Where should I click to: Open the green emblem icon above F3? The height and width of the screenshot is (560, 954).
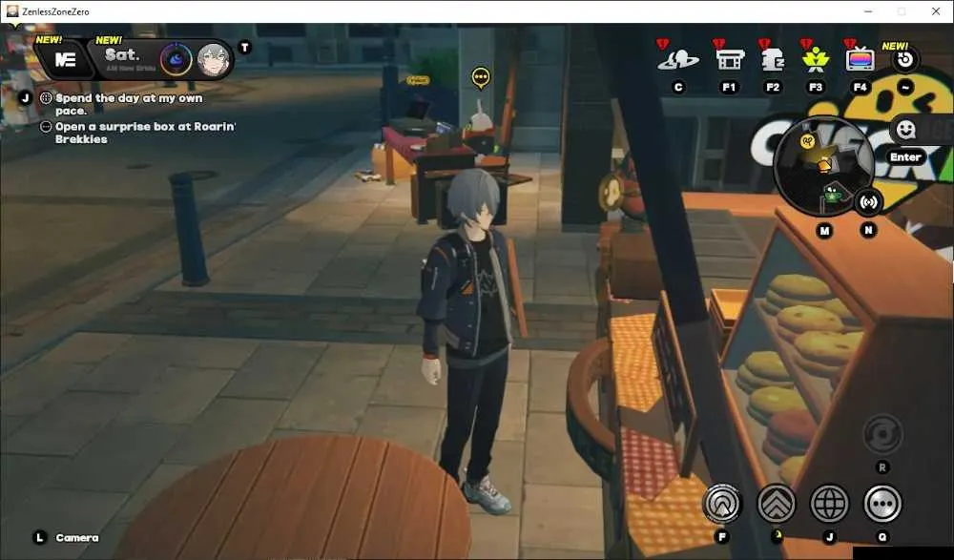816,59
